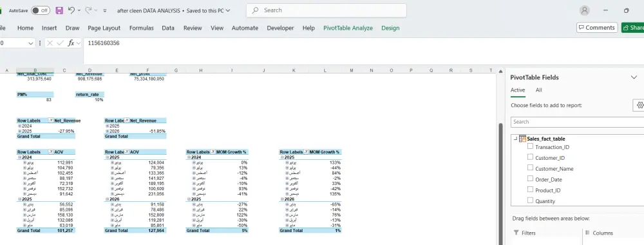Check the Product_ID field

[530, 190]
